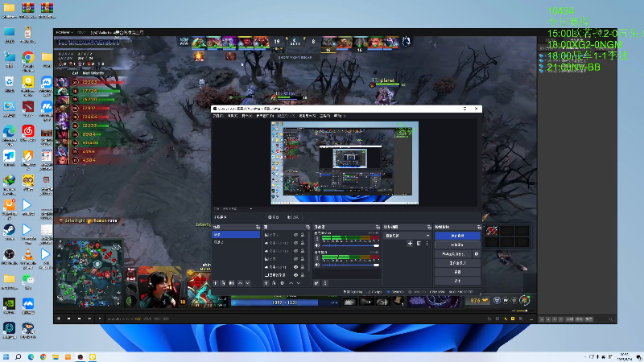The width and height of the screenshot is (644, 362).
Task: Click the Dota minimap in the video
Action: pyautogui.click(x=89, y=273)
